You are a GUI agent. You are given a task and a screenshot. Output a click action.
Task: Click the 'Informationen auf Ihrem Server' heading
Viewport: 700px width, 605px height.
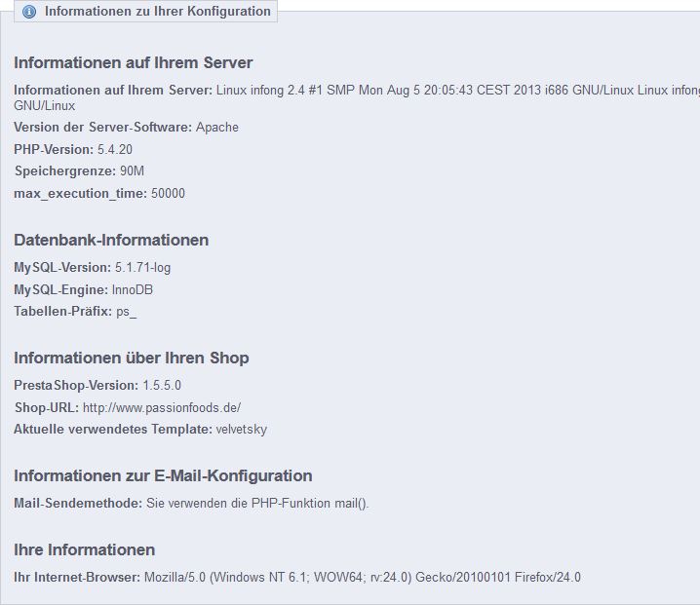coord(133,62)
